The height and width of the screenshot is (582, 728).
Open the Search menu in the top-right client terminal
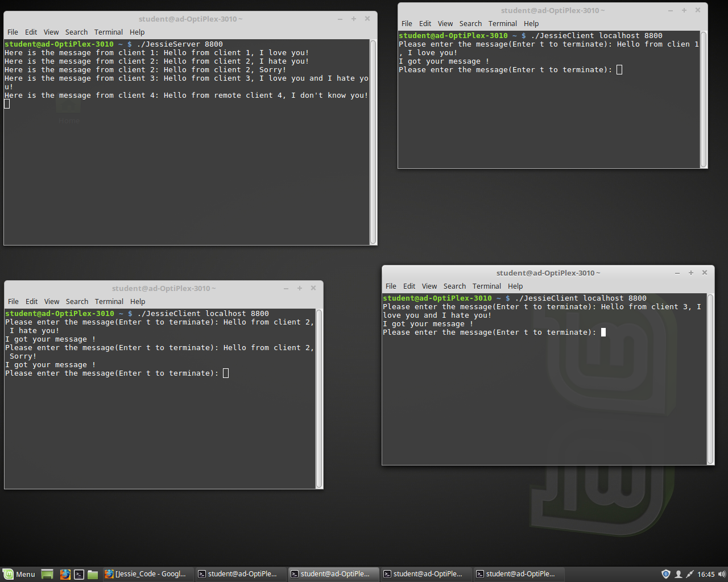[x=470, y=23]
